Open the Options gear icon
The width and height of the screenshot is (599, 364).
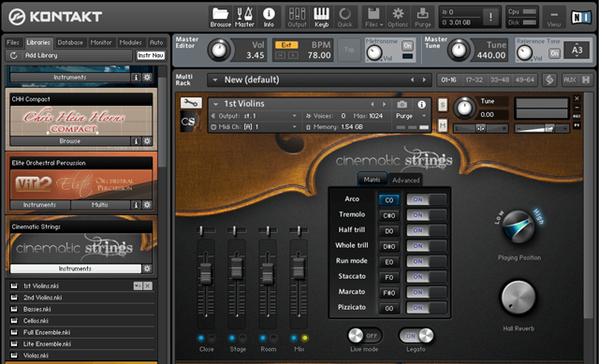(398, 17)
